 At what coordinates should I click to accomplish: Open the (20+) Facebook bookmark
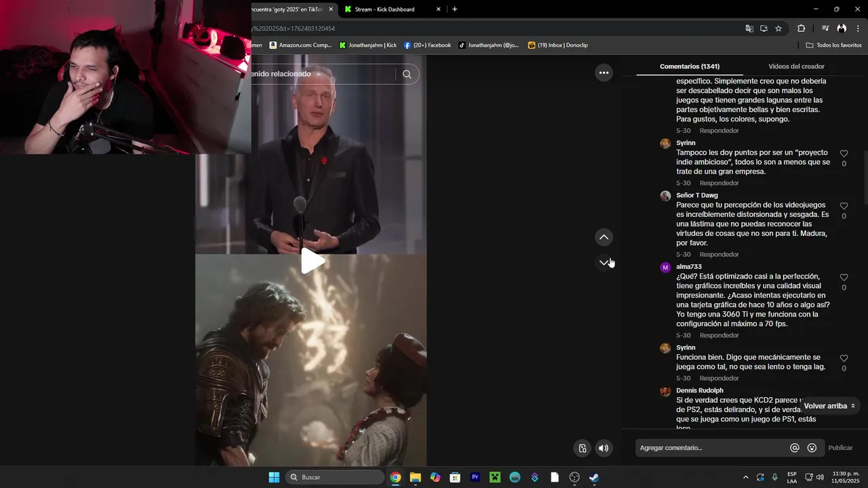click(x=427, y=45)
